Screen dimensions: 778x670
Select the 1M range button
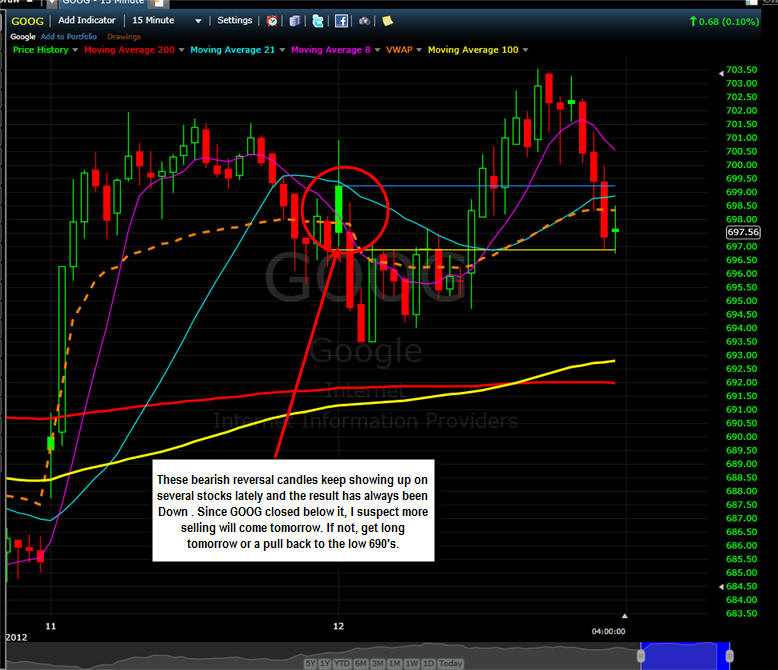click(395, 663)
